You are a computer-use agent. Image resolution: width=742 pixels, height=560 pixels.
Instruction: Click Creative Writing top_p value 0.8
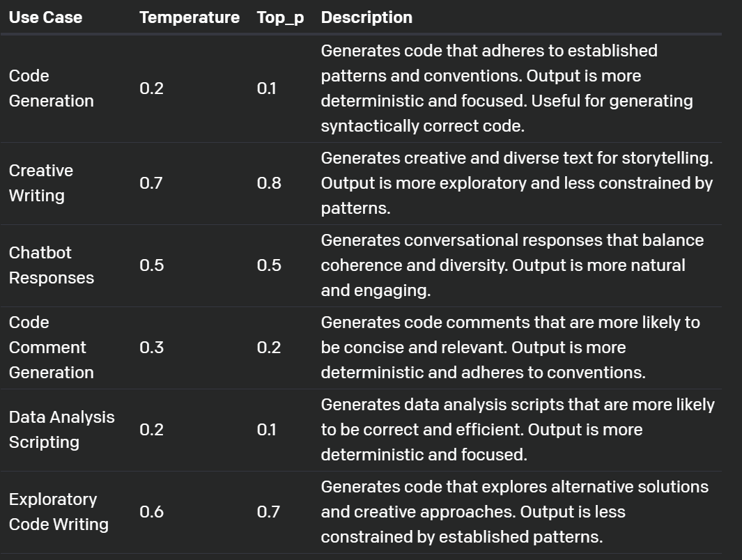[x=269, y=183]
